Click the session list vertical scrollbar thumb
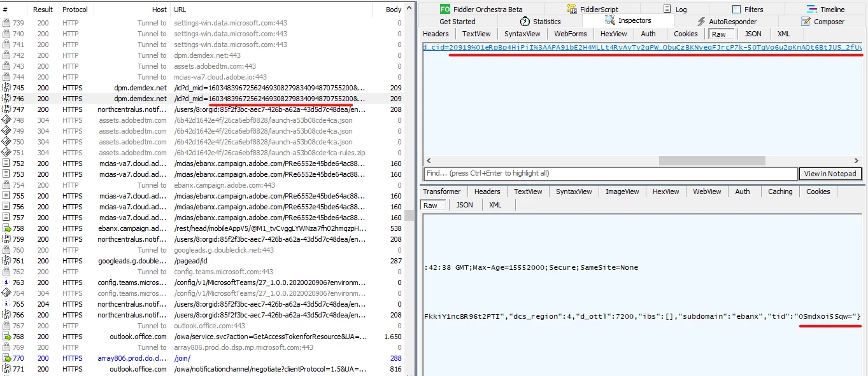The width and height of the screenshot is (868, 376). pos(409,215)
